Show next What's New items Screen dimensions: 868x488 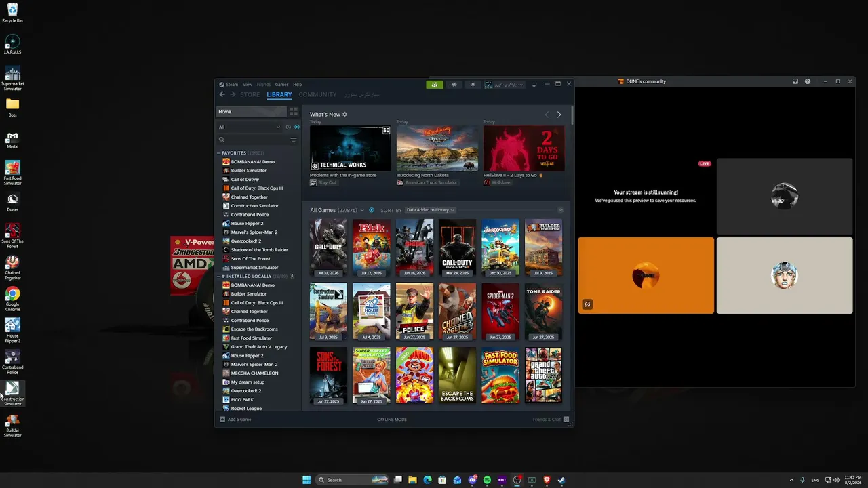click(x=559, y=115)
